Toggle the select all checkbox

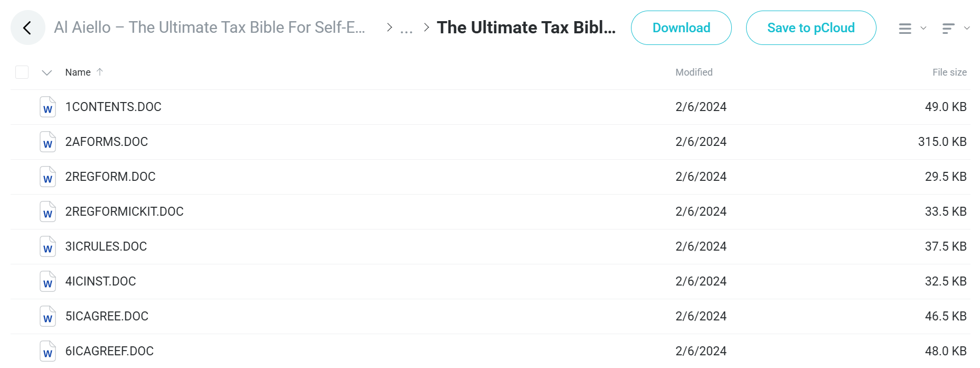pyautogui.click(x=22, y=72)
